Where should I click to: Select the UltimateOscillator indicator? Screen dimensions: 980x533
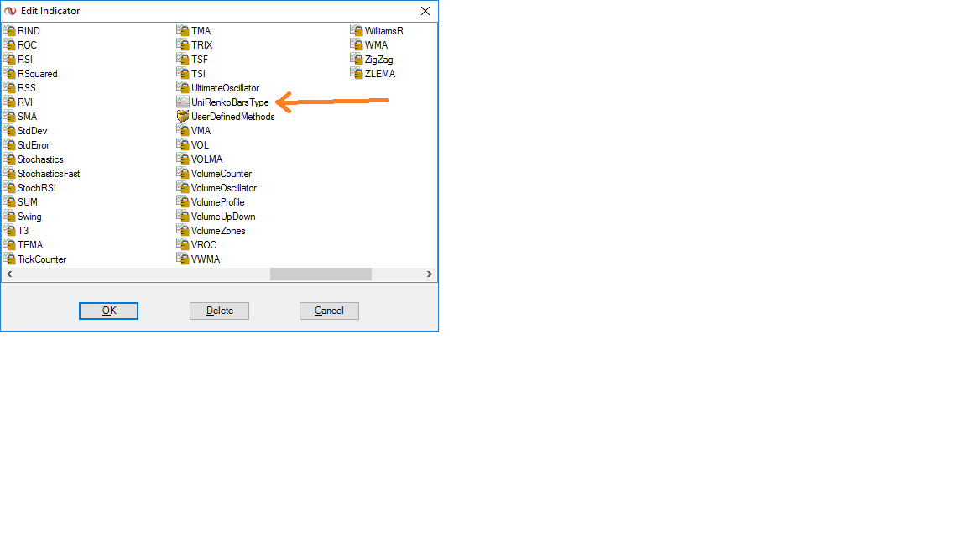pos(225,88)
